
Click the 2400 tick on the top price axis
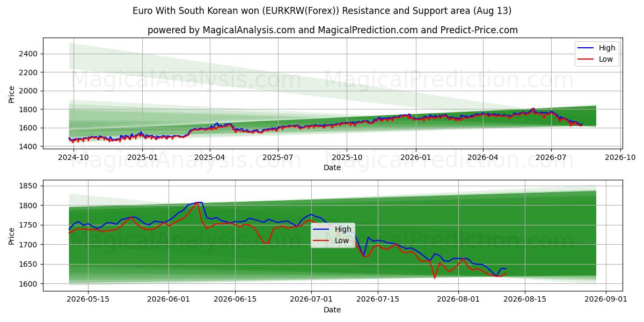pos(28,54)
